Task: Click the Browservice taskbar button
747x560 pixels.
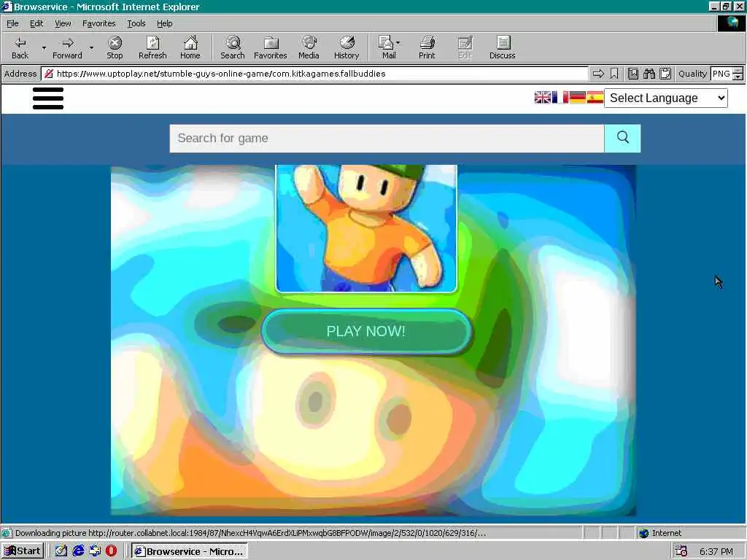Action: (190, 551)
